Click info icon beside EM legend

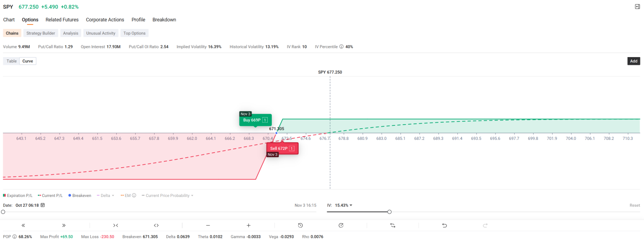pos(134,196)
